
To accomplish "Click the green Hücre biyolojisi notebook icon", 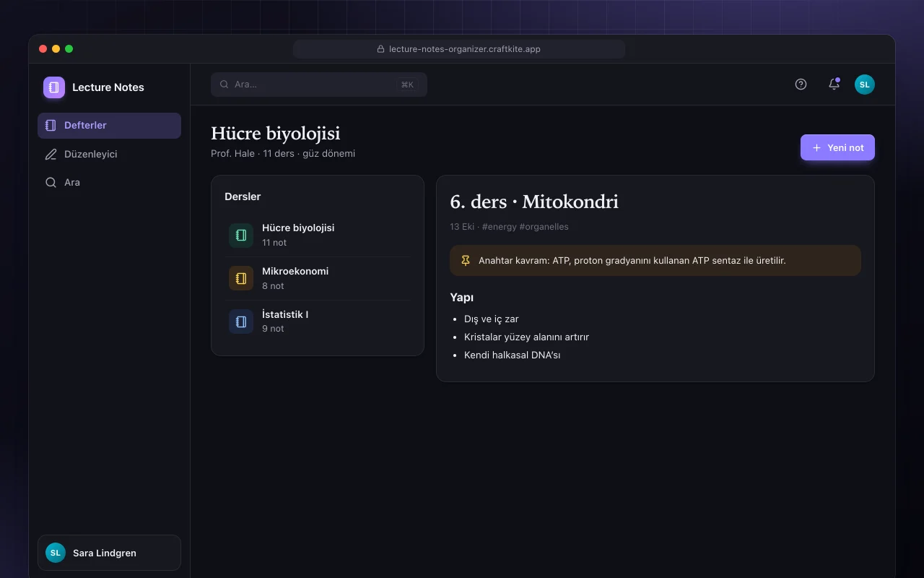I will [x=241, y=236].
